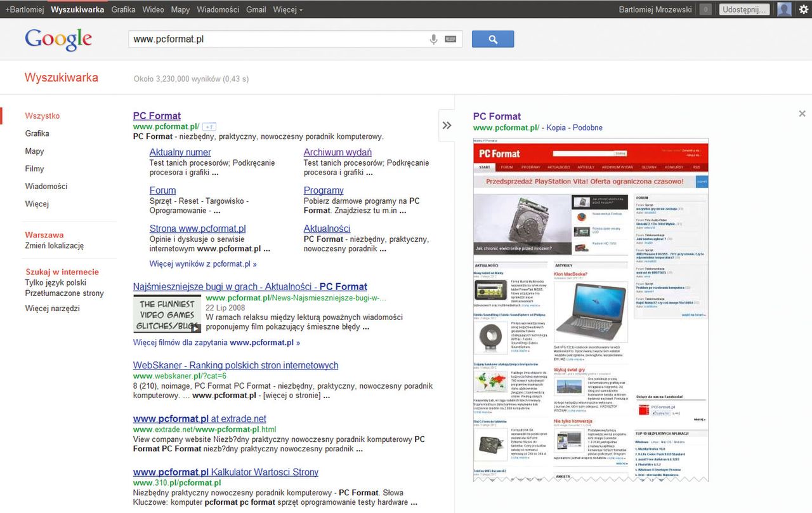The image size is (812, 513).
Task: Select the Wiadomości filter in sidebar
Action: [46, 186]
